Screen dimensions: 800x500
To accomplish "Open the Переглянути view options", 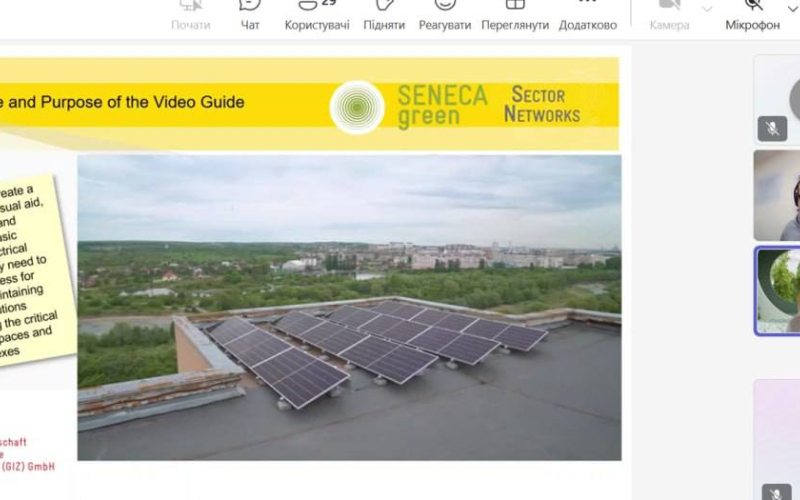I will pos(515,15).
